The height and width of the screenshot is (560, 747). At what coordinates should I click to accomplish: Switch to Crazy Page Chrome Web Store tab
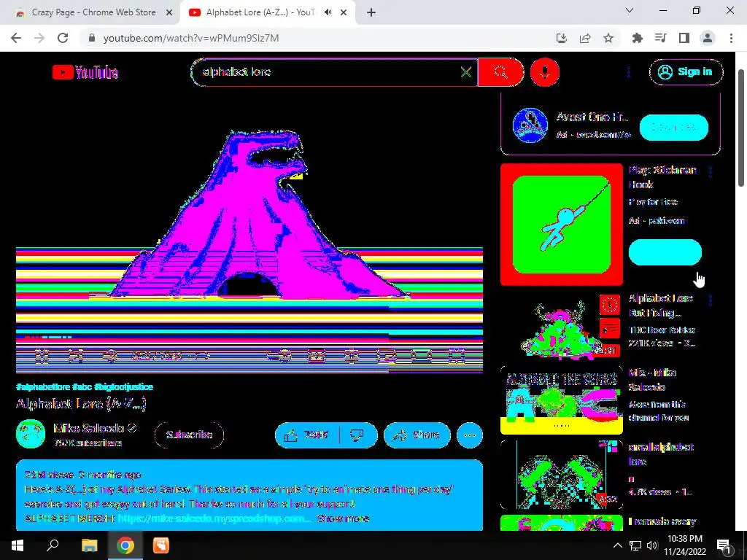click(93, 12)
